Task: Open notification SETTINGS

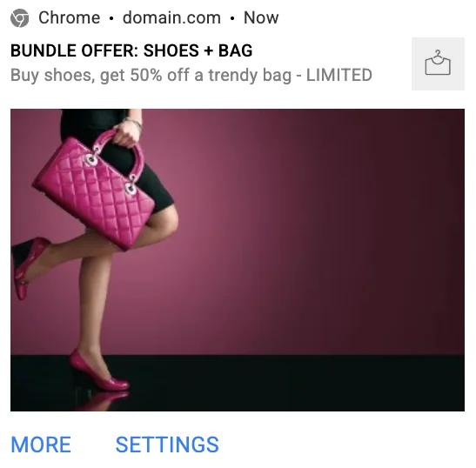Action: pyautogui.click(x=167, y=445)
